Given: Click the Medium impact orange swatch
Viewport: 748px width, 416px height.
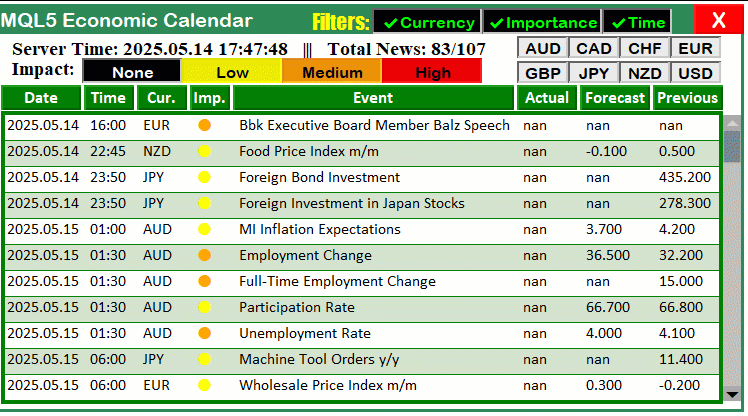Looking at the screenshot, I should click(x=332, y=72).
